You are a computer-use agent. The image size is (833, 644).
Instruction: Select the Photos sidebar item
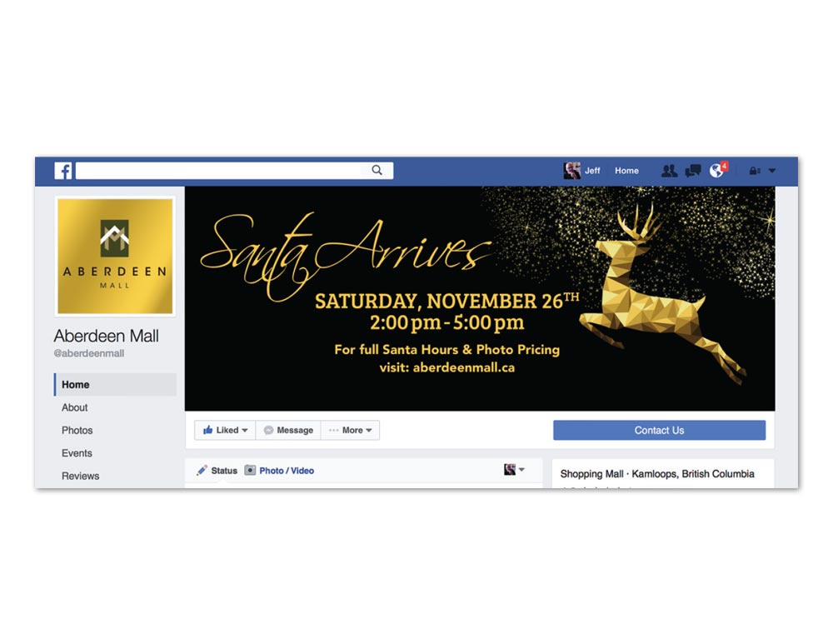[77, 431]
